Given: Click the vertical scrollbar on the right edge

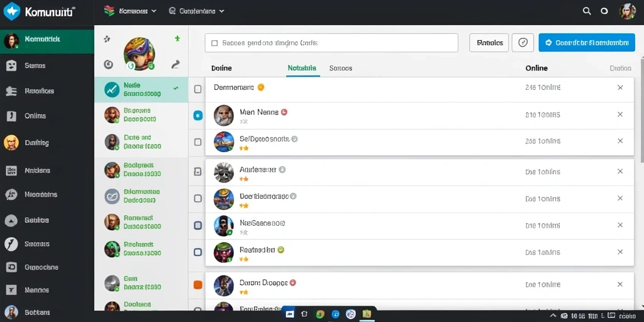Looking at the screenshot, I should pyautogui.click(x=641, y=111).
